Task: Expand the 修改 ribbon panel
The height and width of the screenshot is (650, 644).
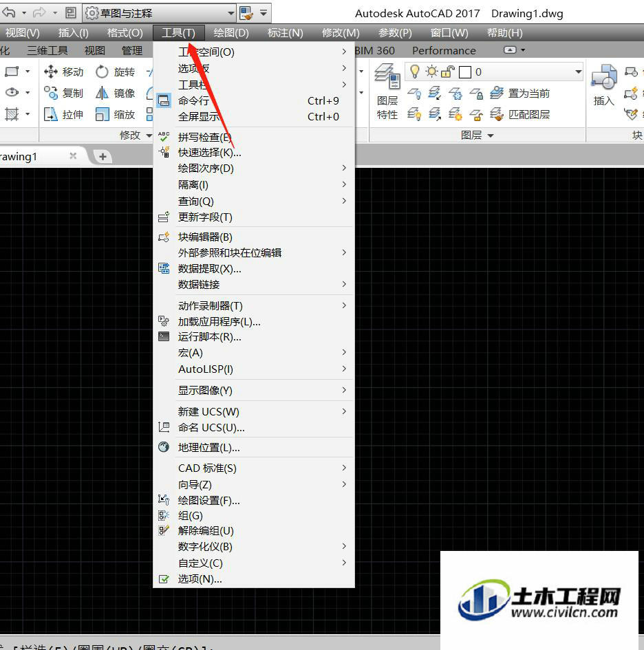Action: pos(136,135)
